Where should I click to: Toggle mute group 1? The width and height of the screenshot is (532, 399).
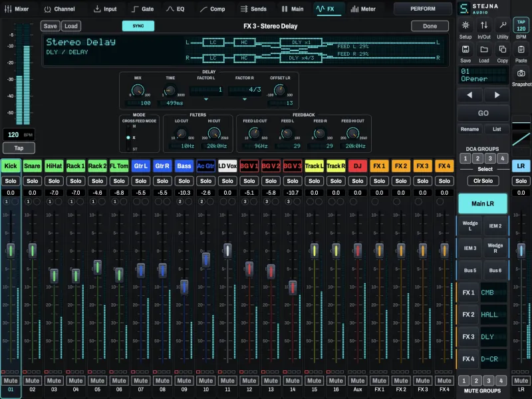click(464, 380)
